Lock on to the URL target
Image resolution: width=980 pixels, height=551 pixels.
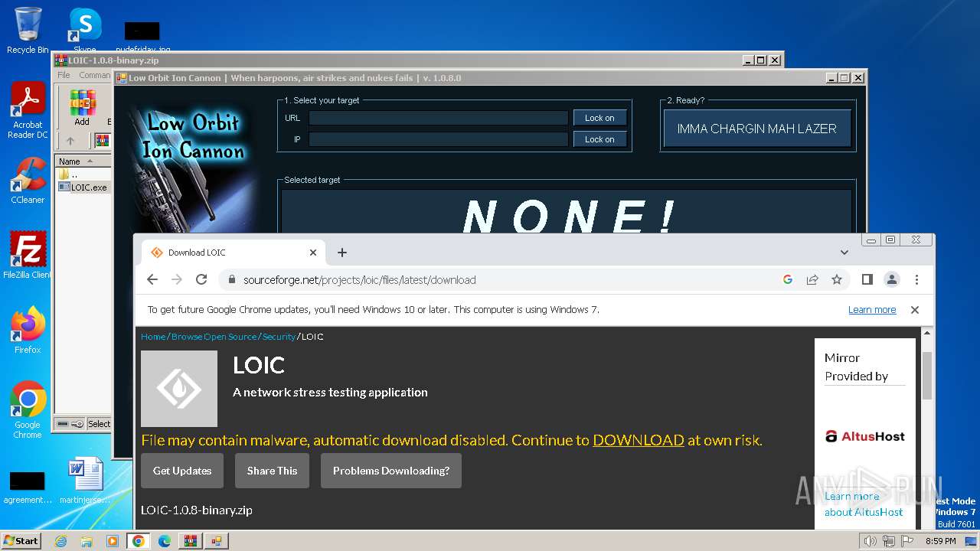(599, 118)
